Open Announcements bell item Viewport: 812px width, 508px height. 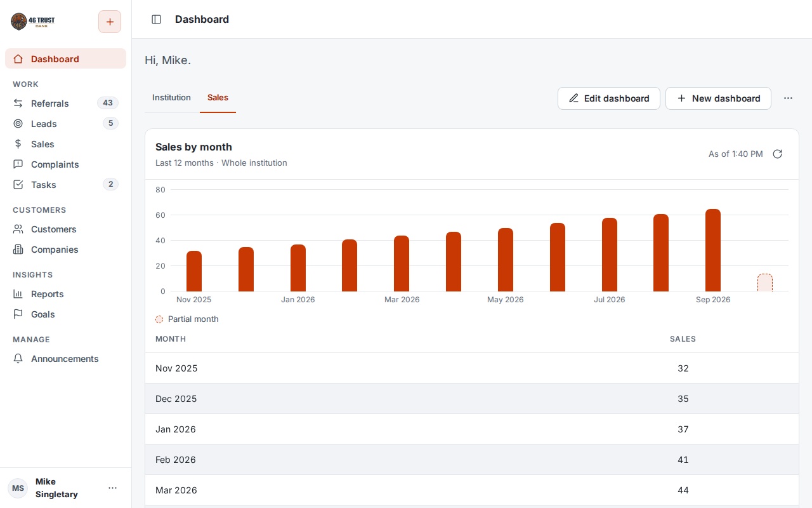tap(65, 359)
